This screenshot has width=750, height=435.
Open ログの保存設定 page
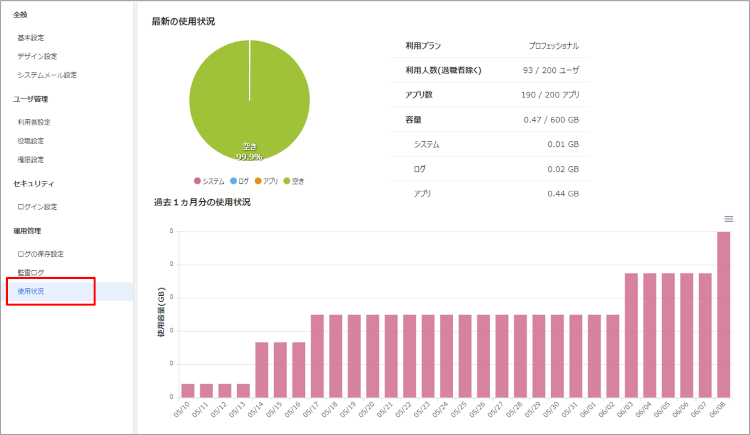(x=41, y=254)
